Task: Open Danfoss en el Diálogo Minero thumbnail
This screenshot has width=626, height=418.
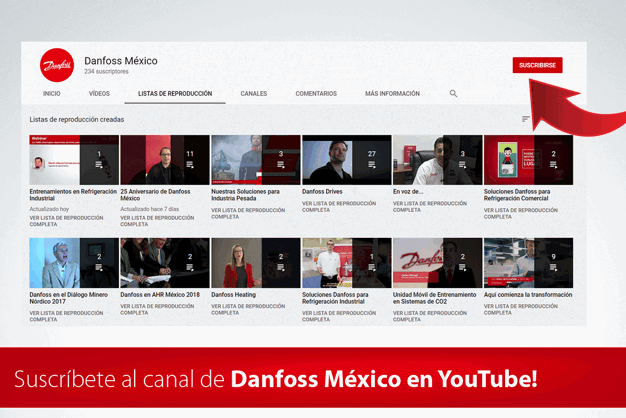Action: pyautogui.click(x=74, y=263)
